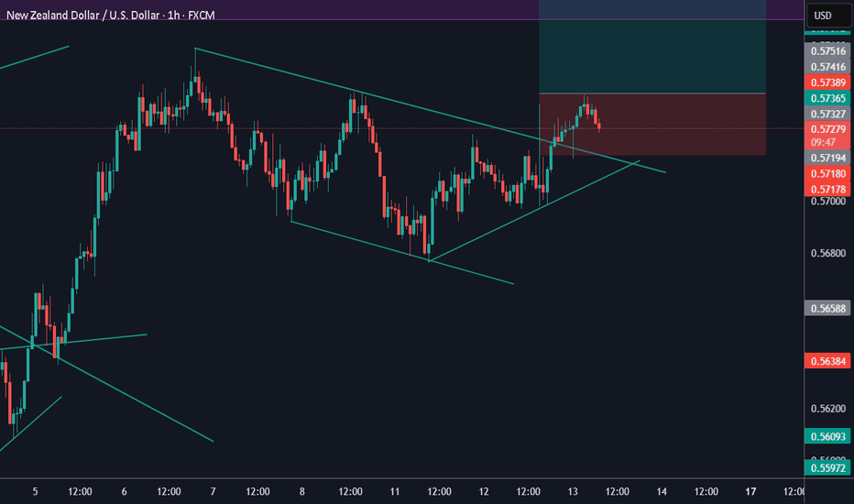Click date 5 on the time axis
This screenshot has width=854, height=504.
pos(35,491)
